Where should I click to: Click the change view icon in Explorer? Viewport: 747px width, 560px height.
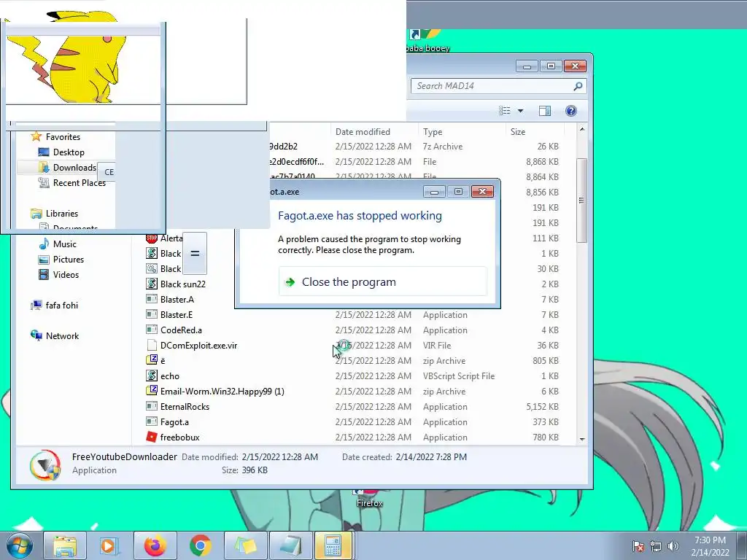pos(505,111)
